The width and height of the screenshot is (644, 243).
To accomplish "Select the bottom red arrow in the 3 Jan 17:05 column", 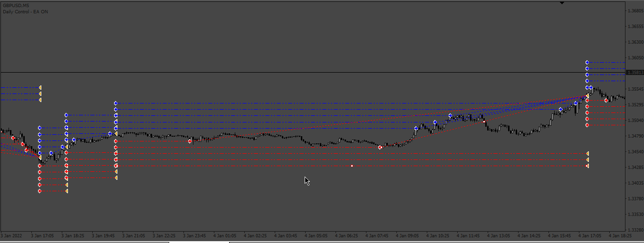I will 39,191.
